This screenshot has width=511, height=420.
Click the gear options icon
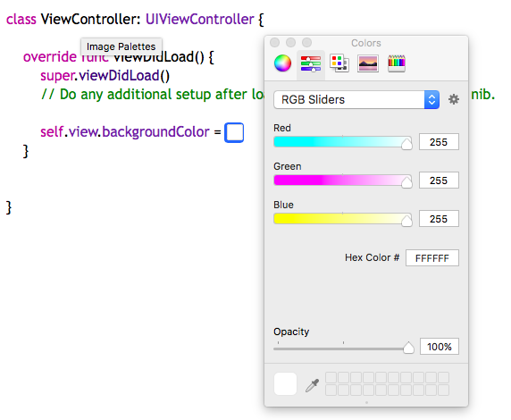454,99
